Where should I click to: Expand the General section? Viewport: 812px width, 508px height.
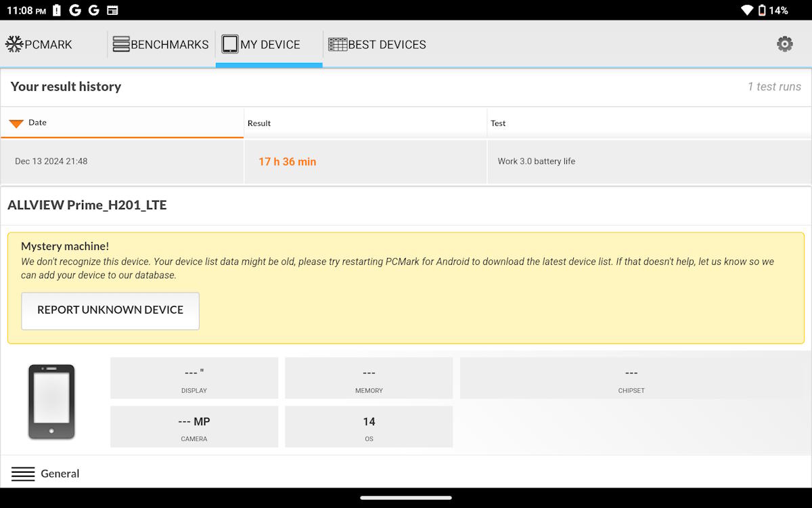406,473
